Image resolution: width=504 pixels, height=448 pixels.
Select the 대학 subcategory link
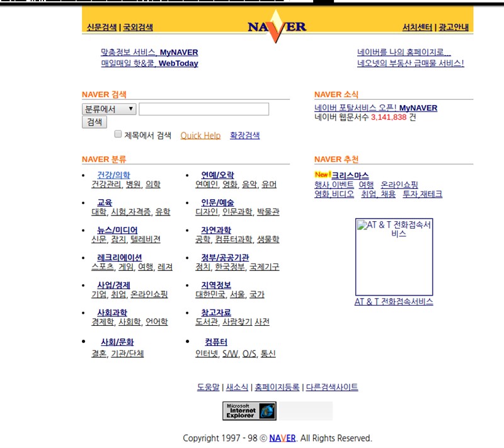(x=99, y=212)
